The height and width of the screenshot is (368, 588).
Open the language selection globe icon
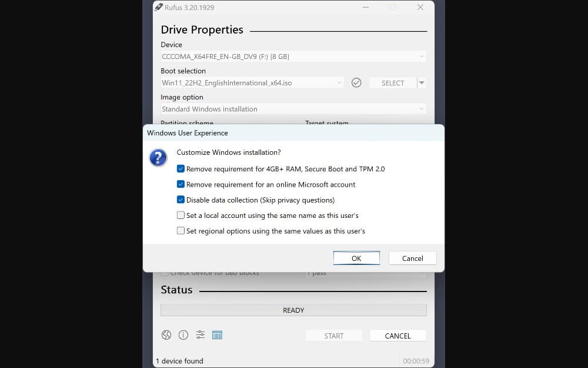tap(166, 334)
